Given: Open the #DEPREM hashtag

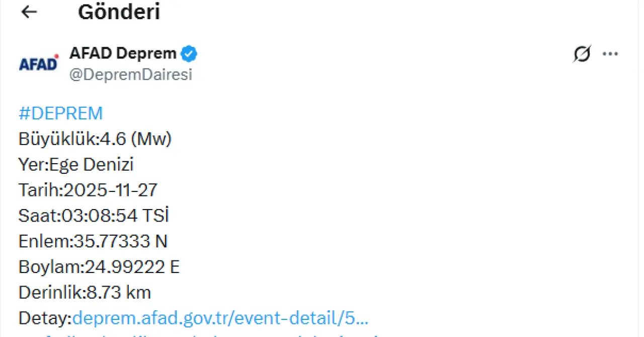Looking at the screenshot, I should [x=60, y=113].
